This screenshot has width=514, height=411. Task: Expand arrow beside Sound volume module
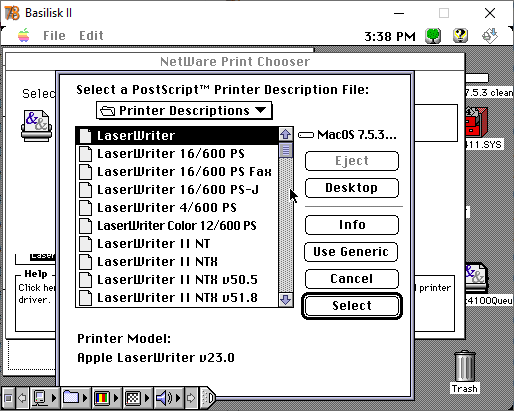point(178,398)
